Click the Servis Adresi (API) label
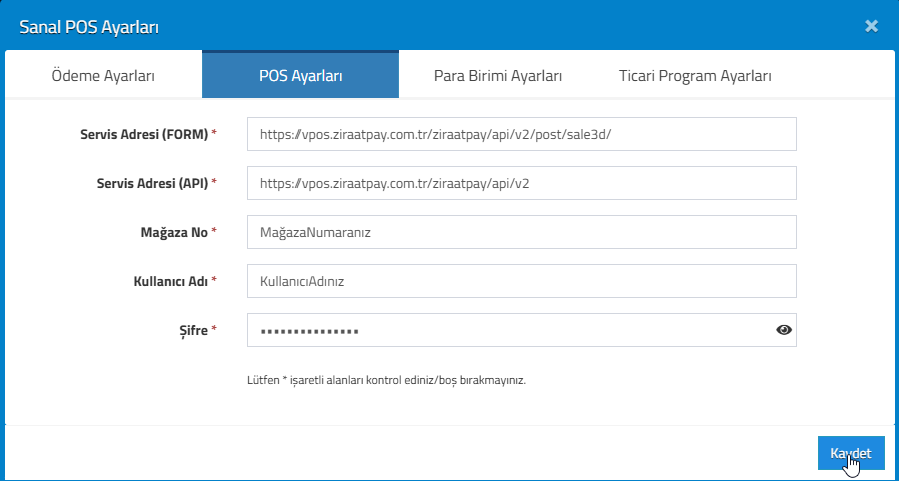This screenshot has width=899, height=481. pos(153,183)
